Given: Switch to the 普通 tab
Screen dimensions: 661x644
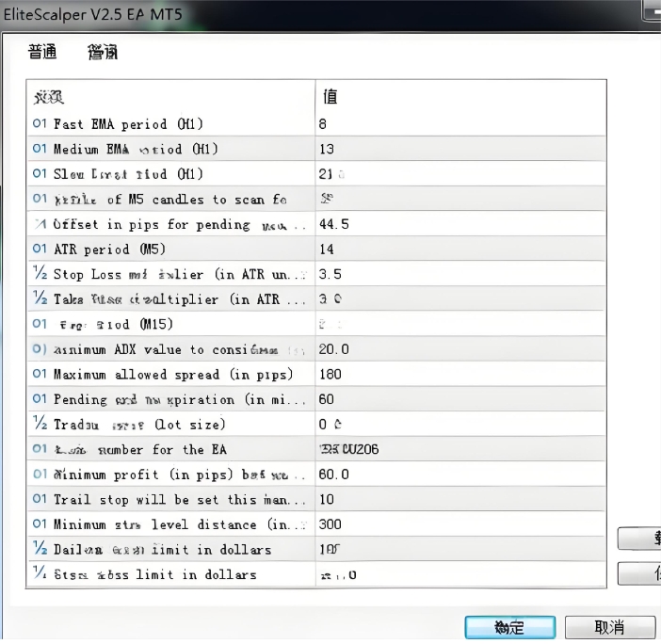Looking at the screenshot, I should coord(42,53).
